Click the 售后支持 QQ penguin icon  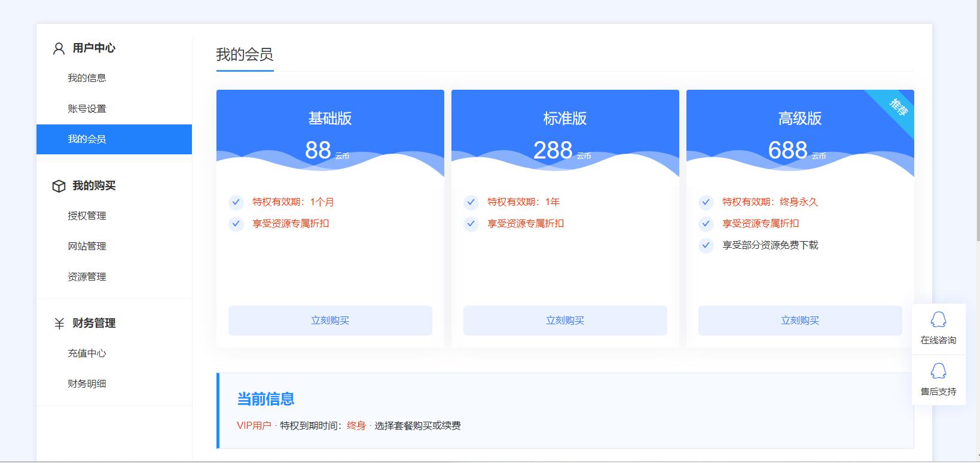(938, 371)
